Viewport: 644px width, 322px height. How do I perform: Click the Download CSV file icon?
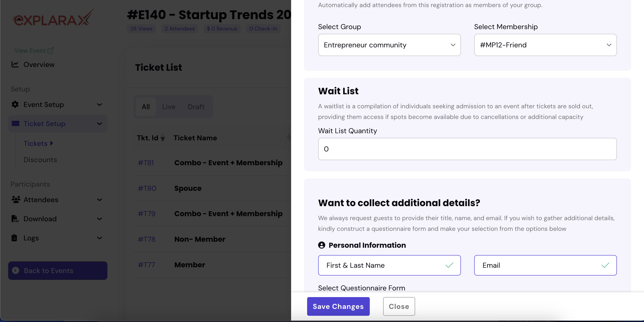click(x=15, y=219)
